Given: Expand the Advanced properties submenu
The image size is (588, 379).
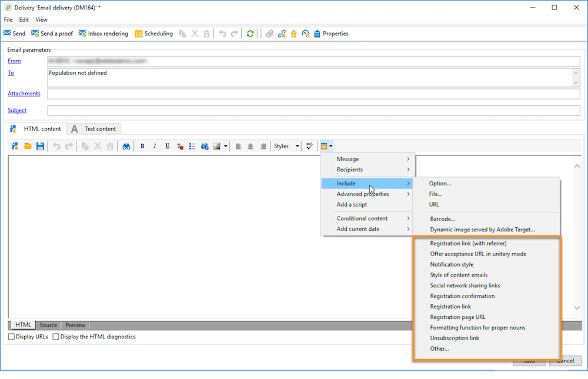Looking at the screenshot, I should [x=367, y=194].
